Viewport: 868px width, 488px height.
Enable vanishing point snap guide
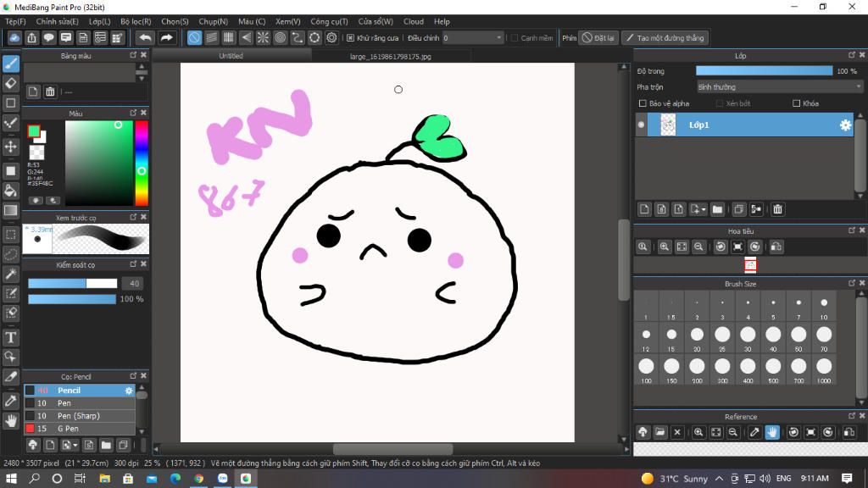(246, 37)
